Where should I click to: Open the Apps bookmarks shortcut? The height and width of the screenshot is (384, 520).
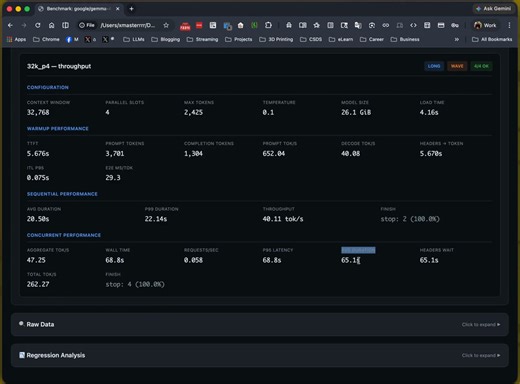(x=16, y=39)
